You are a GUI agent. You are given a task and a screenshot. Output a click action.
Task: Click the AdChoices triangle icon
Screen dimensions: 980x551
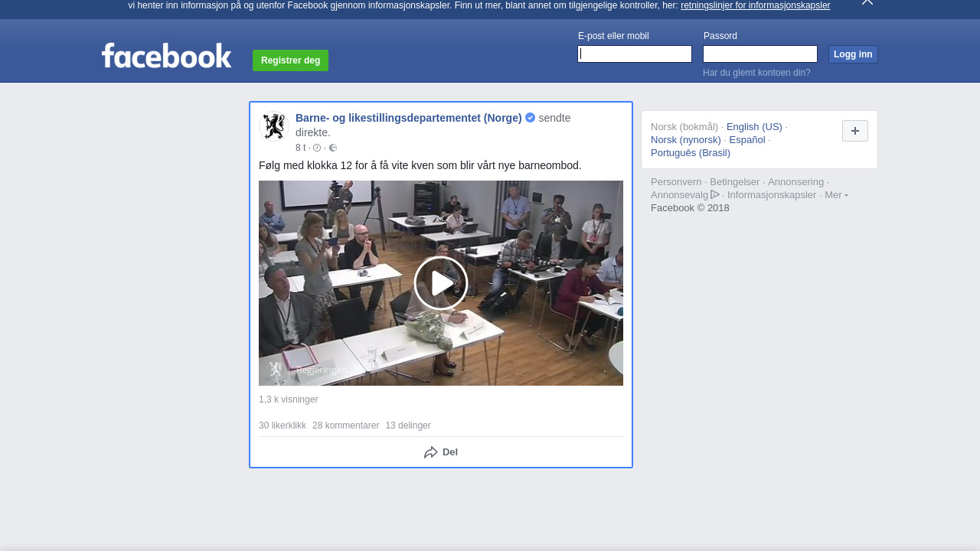[715, 194]
